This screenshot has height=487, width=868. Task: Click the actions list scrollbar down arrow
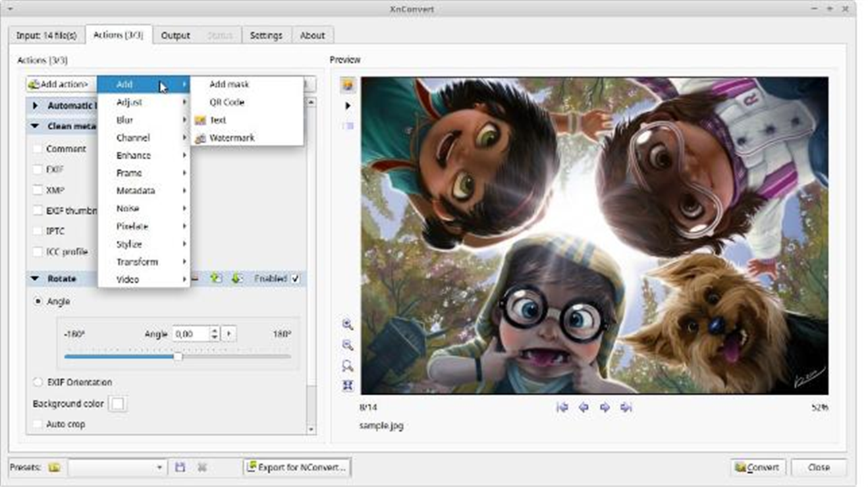(311, 429)
